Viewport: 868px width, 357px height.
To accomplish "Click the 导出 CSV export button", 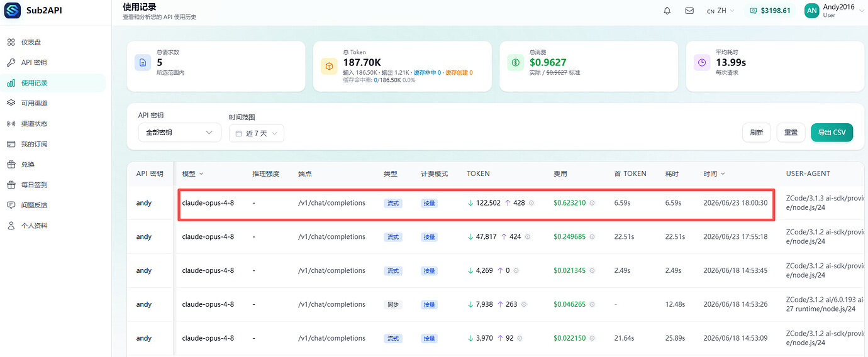I will tap(832, 133).
